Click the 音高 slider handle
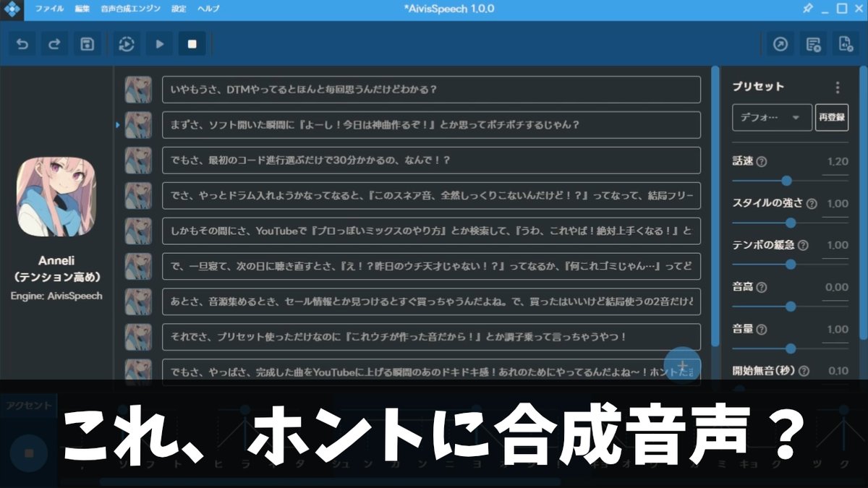Screen dimensions: 868x488 click(x=791, y=307)
